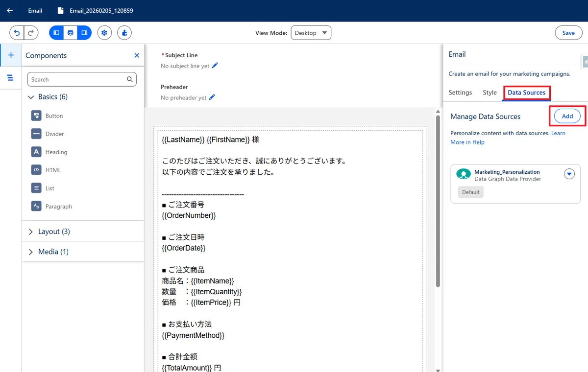Redo the last change
This screenshot has height=372, width=588.
click(x=31, y=33)
